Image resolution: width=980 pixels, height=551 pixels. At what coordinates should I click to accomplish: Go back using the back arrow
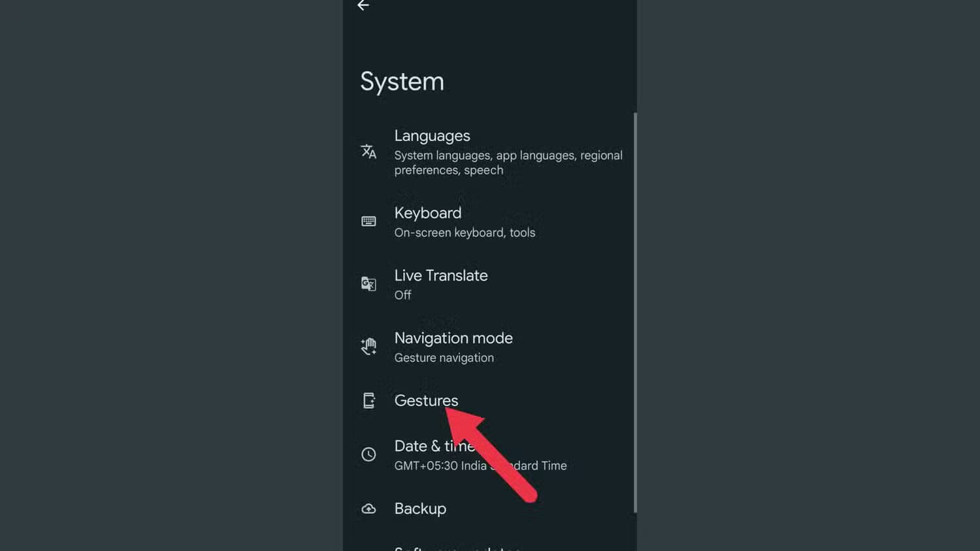point(363,5)
